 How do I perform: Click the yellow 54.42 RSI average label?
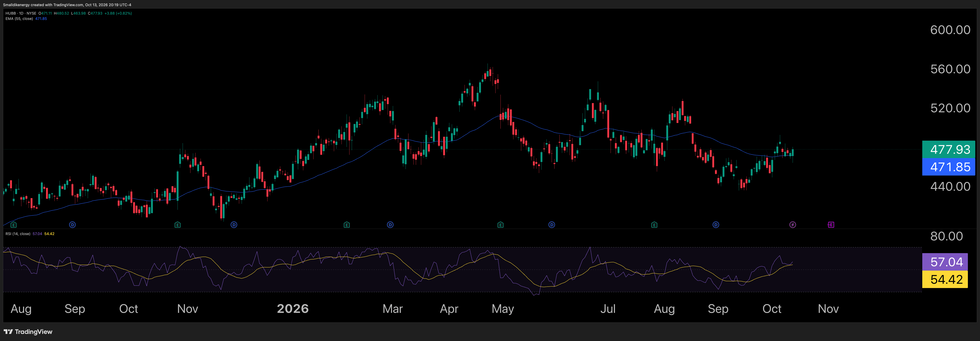pyautogui.click(x=945, y=279)
